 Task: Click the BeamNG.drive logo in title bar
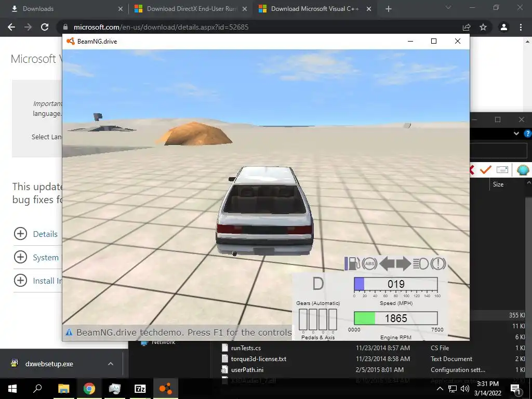[70, 42]
